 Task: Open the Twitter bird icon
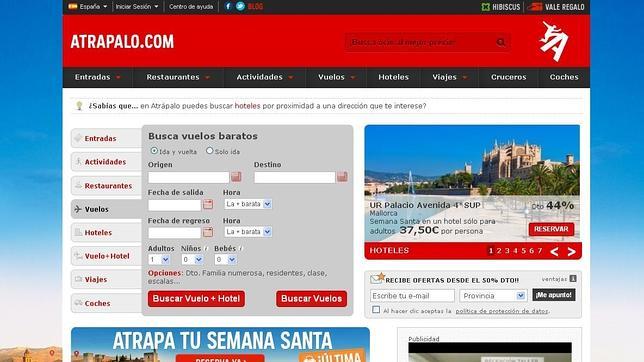click(x=240, y=6)
